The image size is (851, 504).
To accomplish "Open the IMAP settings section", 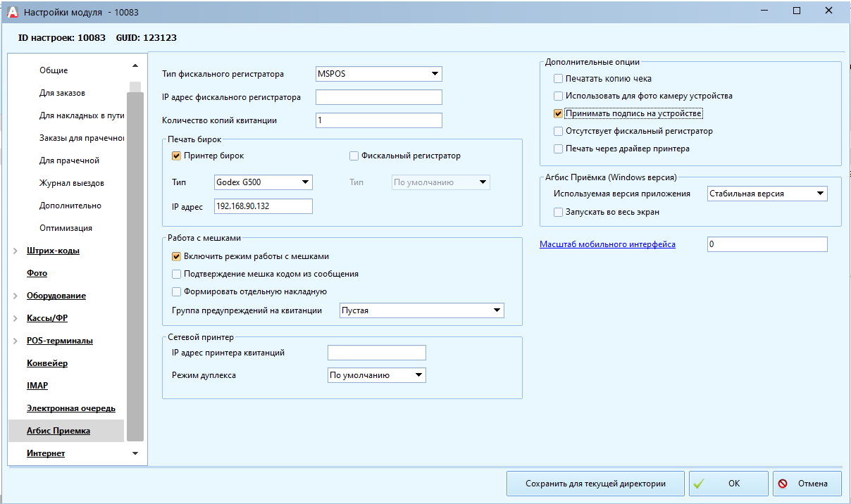I will click(x=37, y=386).
